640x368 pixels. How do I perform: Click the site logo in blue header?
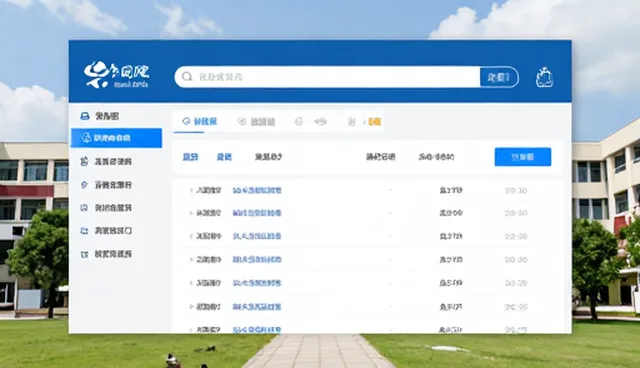pos(116,75)
